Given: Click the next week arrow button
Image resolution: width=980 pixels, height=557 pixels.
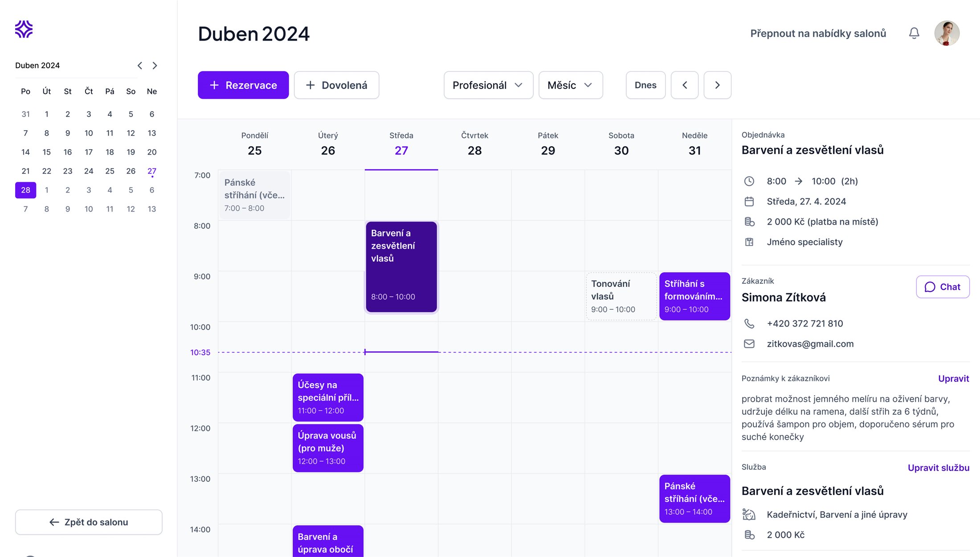Looking at the screenshot, I should pyautogui.click(x=717, y=85).
